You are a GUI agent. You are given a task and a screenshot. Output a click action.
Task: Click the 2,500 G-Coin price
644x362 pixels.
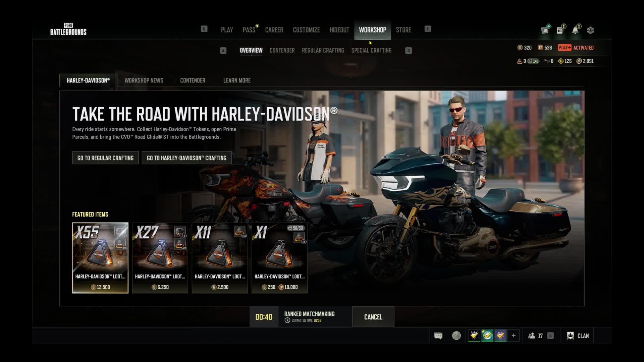coord(220,287)
